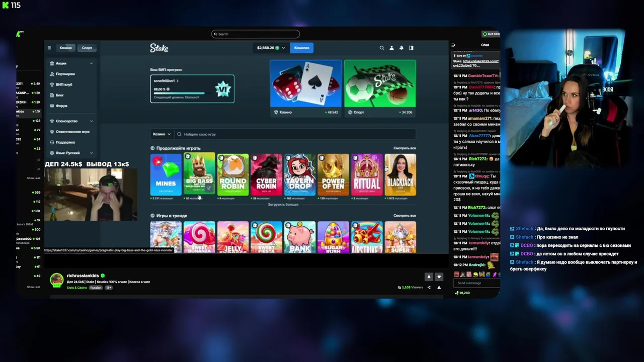
Task: Click the richrussiankids channel name
Action: click(x=83, y=276)
